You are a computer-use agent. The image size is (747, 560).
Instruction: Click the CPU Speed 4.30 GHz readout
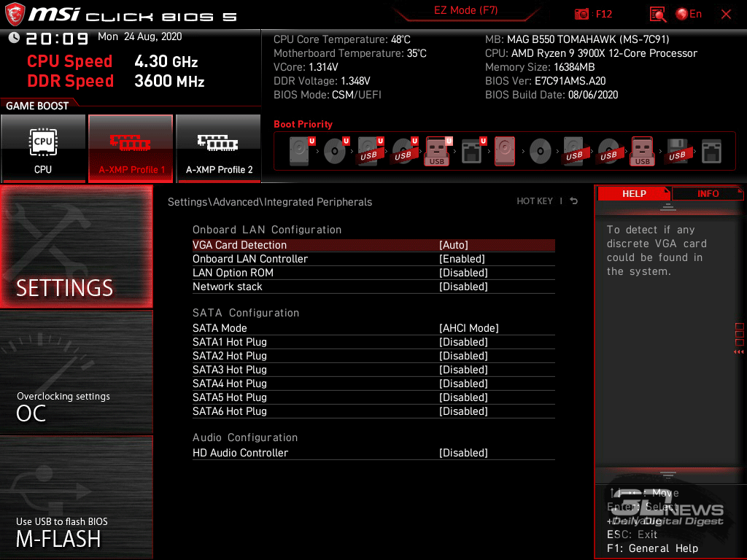point(112,61)
